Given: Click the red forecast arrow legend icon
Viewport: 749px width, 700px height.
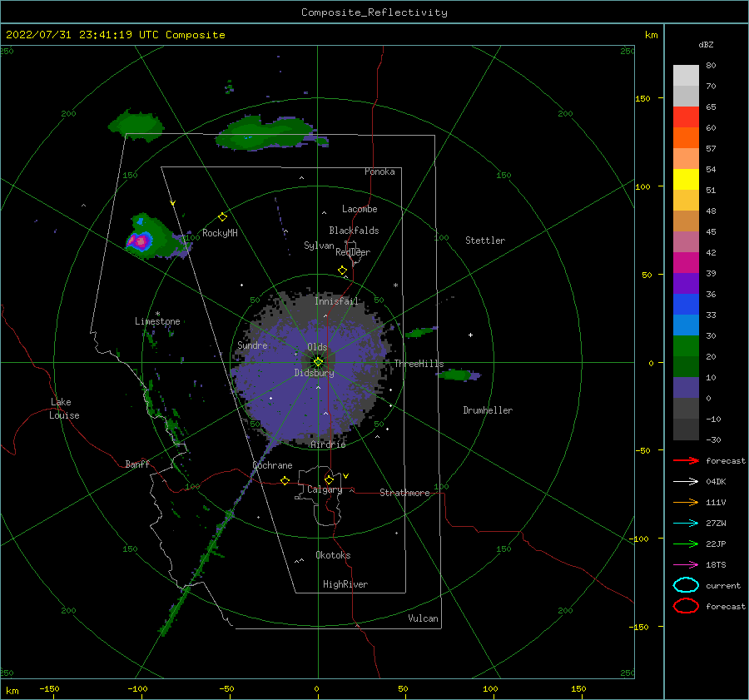Looking at the screenshot, I should click(x=686, y=460).
